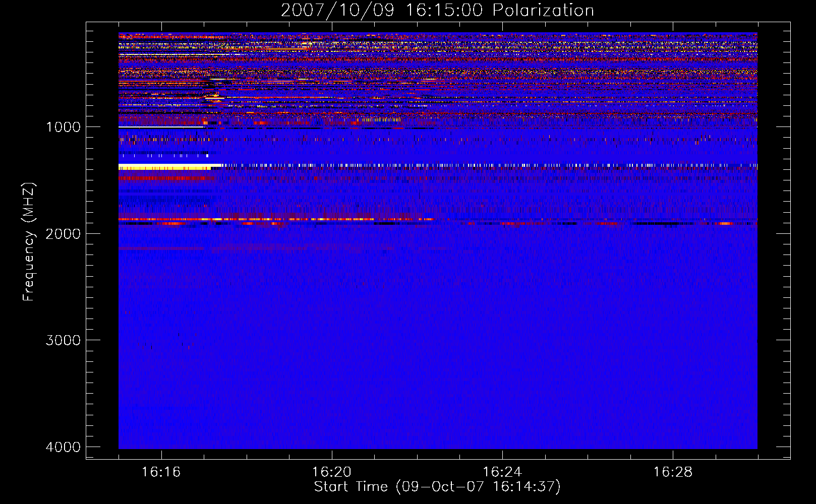Click the 16:24 time tick label

502,472
